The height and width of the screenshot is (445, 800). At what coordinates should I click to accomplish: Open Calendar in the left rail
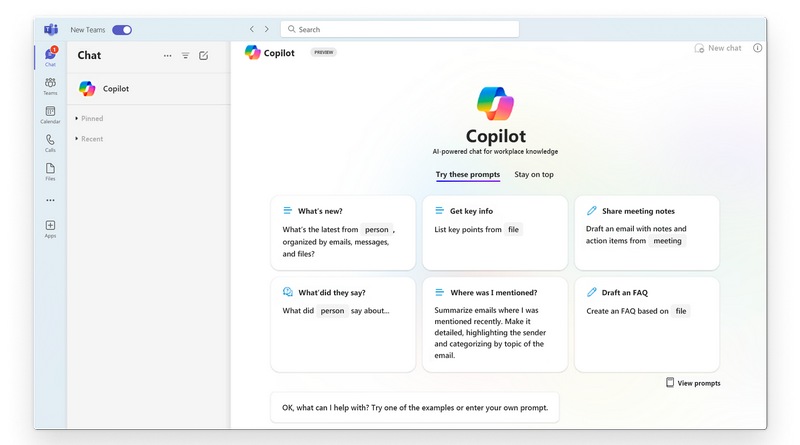tap(50, 114)
